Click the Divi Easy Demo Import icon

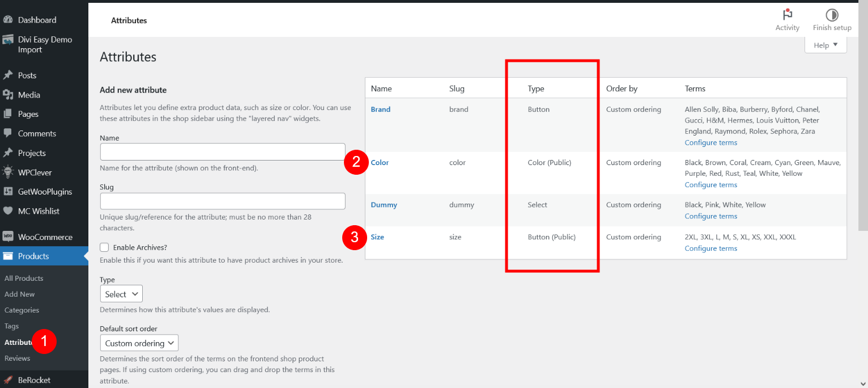(8, 40)
